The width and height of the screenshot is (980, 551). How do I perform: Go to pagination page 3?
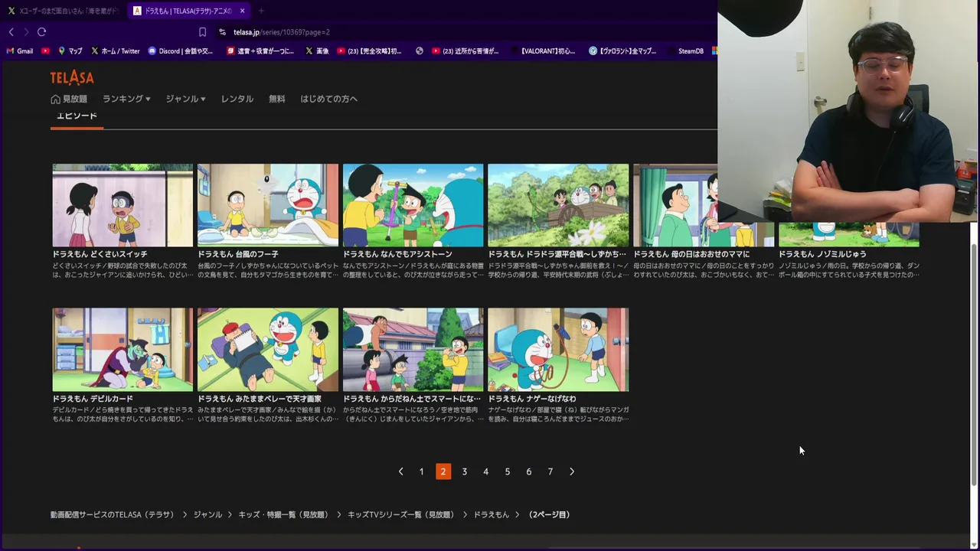pyautogui.click(x=464, y=471)
